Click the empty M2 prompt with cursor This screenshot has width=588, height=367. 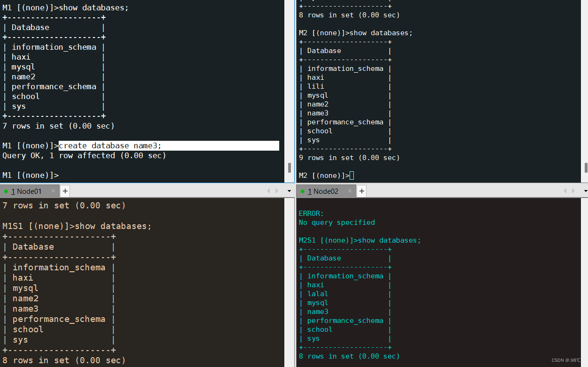(x=327, y=176)
